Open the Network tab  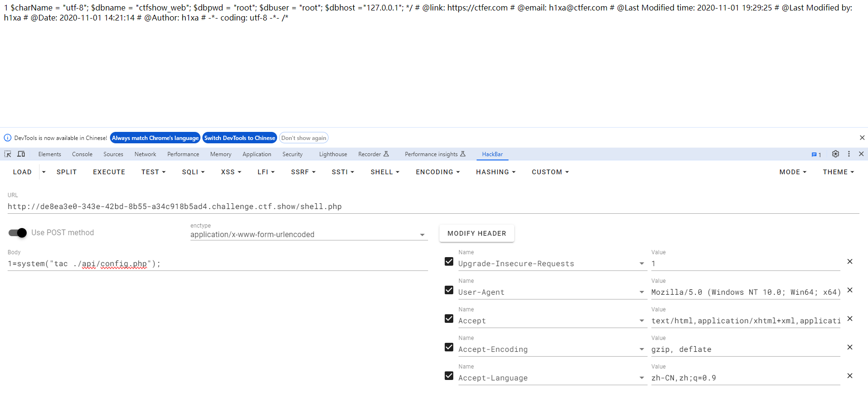tap(145, 154)
